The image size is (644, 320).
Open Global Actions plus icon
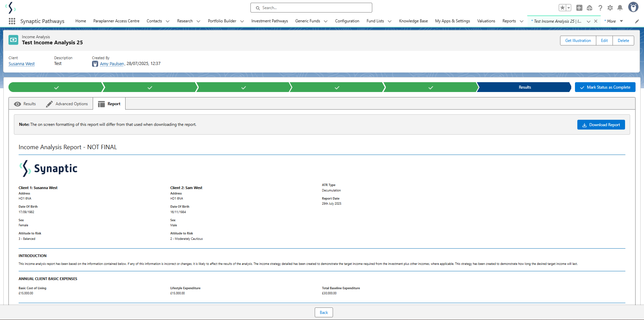click(579, 8)
